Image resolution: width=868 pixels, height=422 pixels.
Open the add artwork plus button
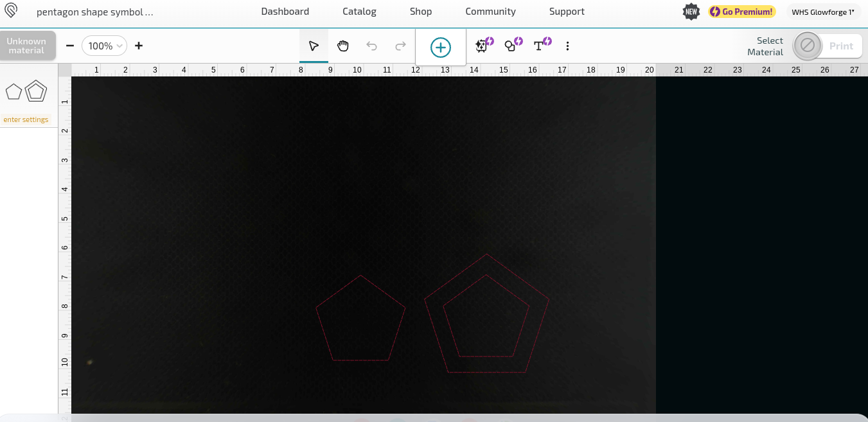click(x=440, y=46)
